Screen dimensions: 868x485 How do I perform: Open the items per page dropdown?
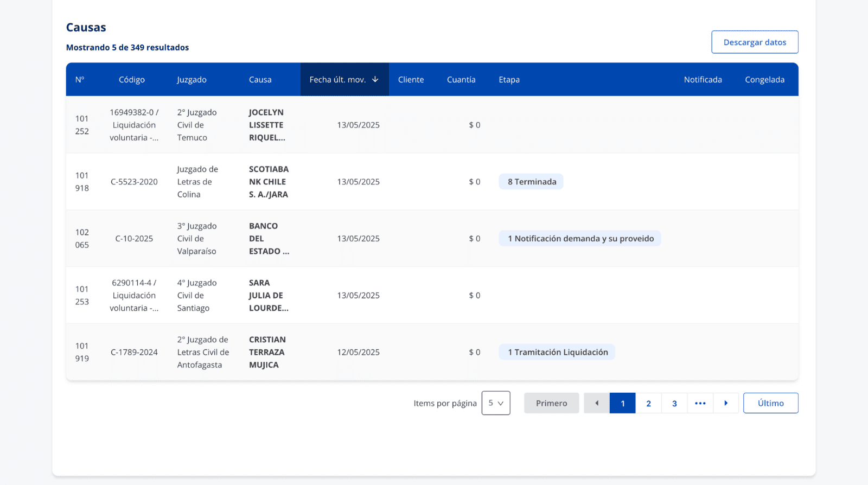click(x=495, y=403)
